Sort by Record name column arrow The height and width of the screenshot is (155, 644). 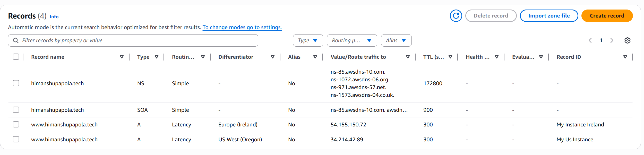point(122,57)
